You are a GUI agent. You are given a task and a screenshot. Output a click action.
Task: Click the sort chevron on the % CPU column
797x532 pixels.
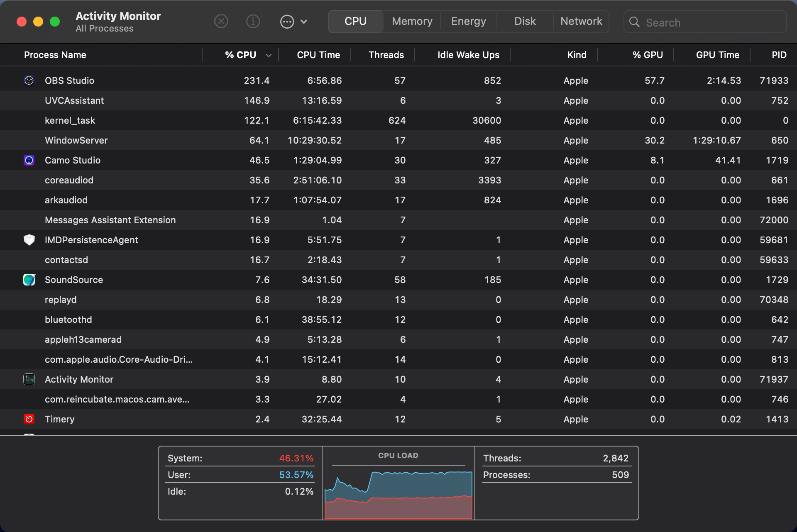click(x=268, y=55)
